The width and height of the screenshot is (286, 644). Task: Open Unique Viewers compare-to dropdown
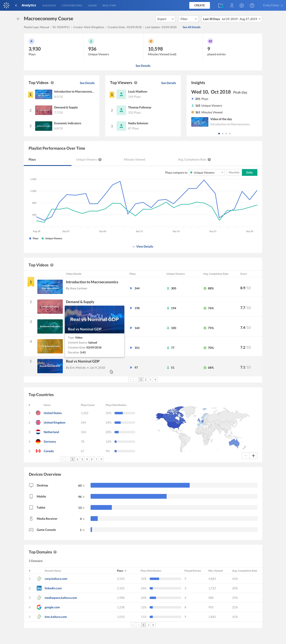[x=207, y=173]
